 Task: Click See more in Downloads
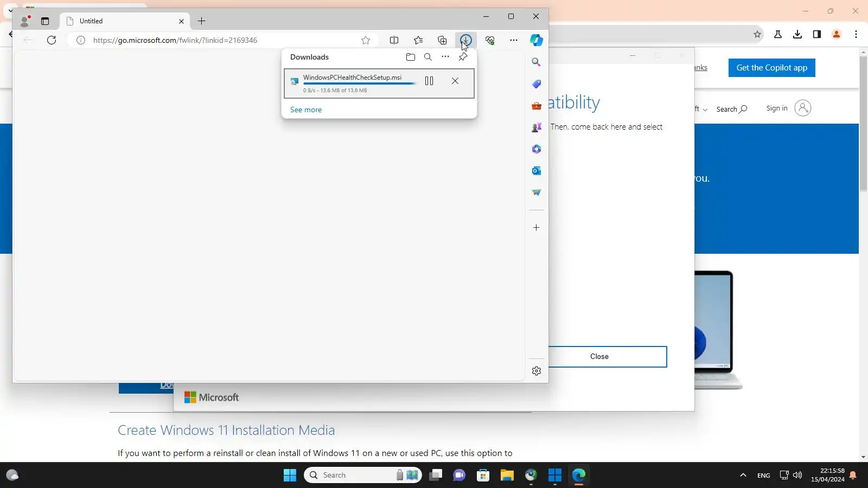tap(306, 110)
